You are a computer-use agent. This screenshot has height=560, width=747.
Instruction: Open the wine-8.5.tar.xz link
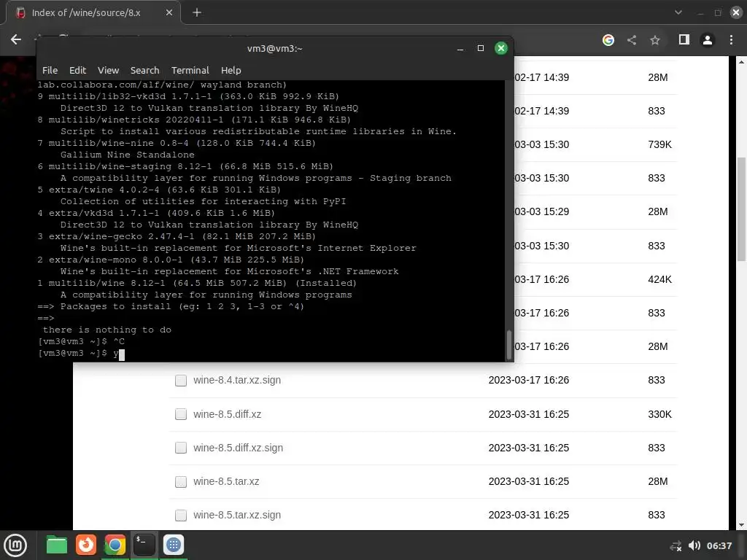(226, 481)
